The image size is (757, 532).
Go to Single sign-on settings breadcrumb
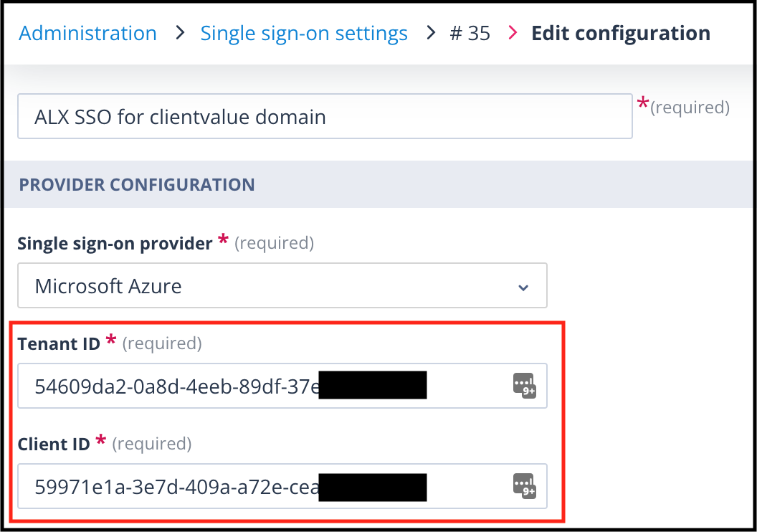[x=304, y=34]
